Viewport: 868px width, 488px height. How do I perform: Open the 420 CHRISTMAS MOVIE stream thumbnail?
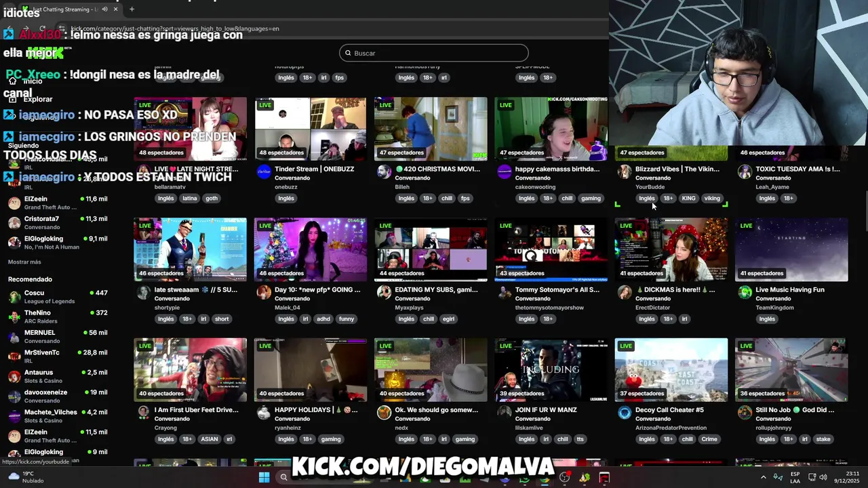tap(431, 129)
